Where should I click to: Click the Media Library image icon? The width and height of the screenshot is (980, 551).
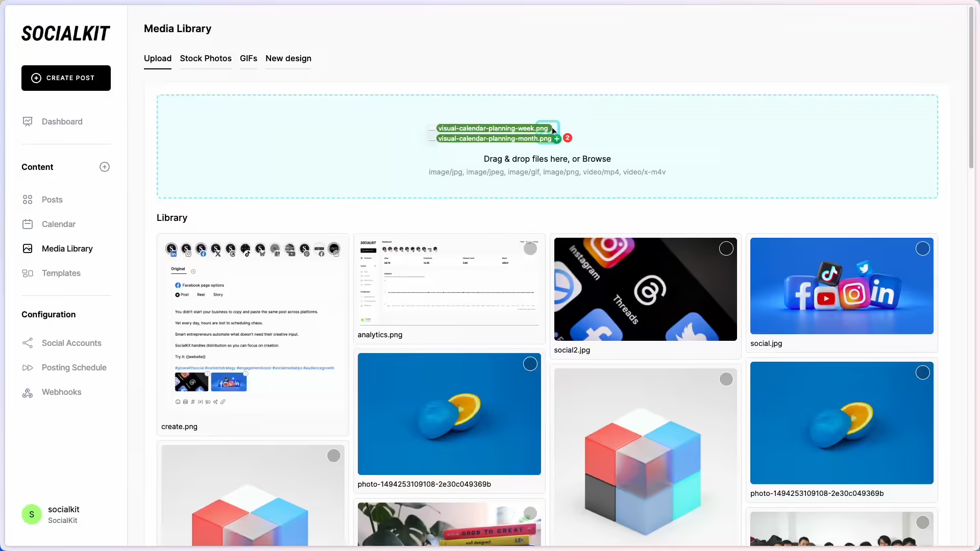pyautogui.click(x=28, y=248)
